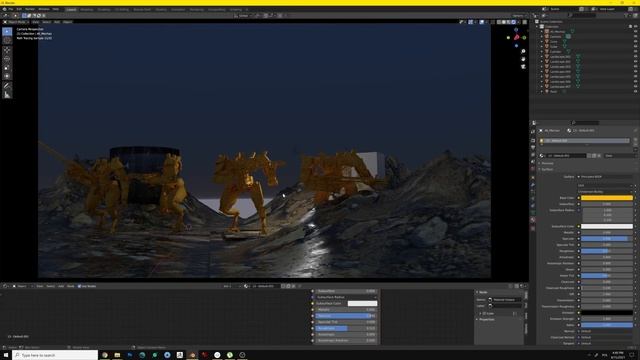The image size is (640, 360).
Task: Switch viewport to rendered shading mode
Action: pyautogui.click(x=513, y=22)
